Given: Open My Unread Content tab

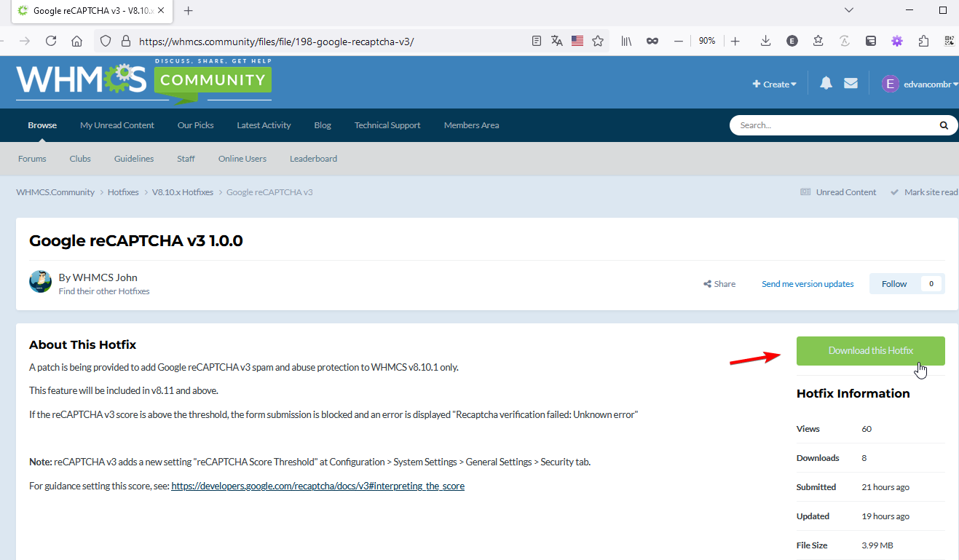Looking at the screenshot, I should pos(117,125).
